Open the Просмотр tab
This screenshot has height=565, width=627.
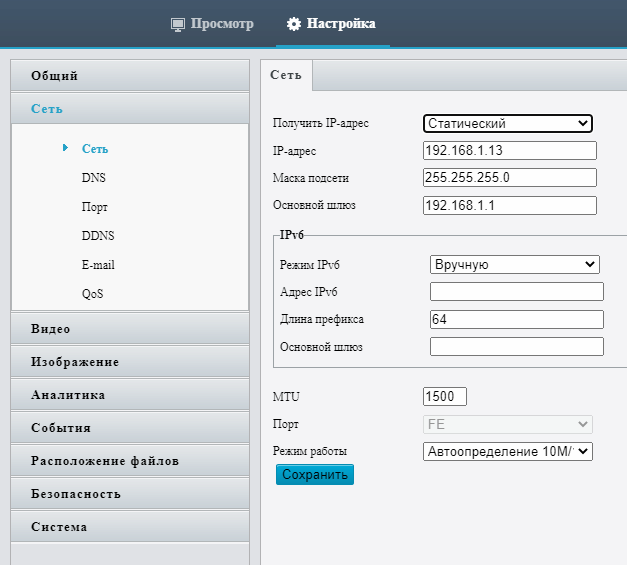(212, 24)
